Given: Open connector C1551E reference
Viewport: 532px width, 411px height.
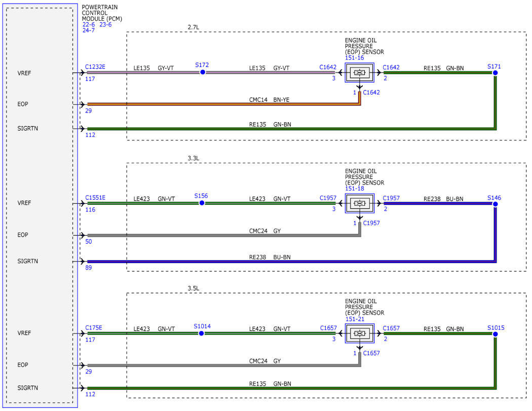Looking at the screenshot, I should 95,198.
